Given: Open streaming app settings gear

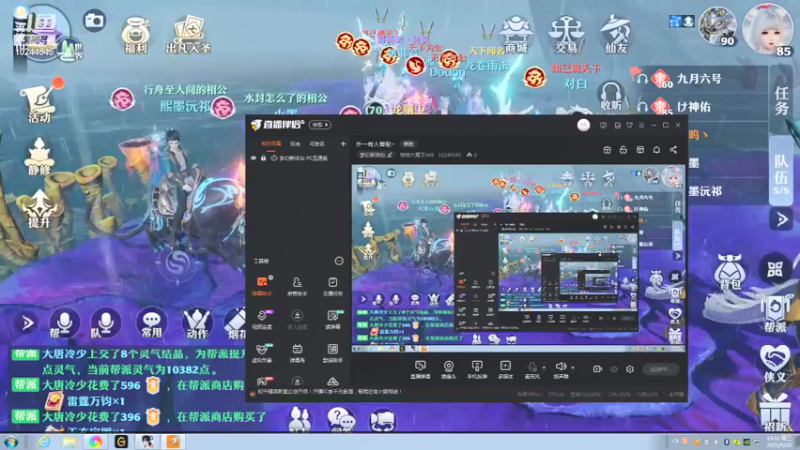Looking at the screenshot, I should tap(630, 369).
